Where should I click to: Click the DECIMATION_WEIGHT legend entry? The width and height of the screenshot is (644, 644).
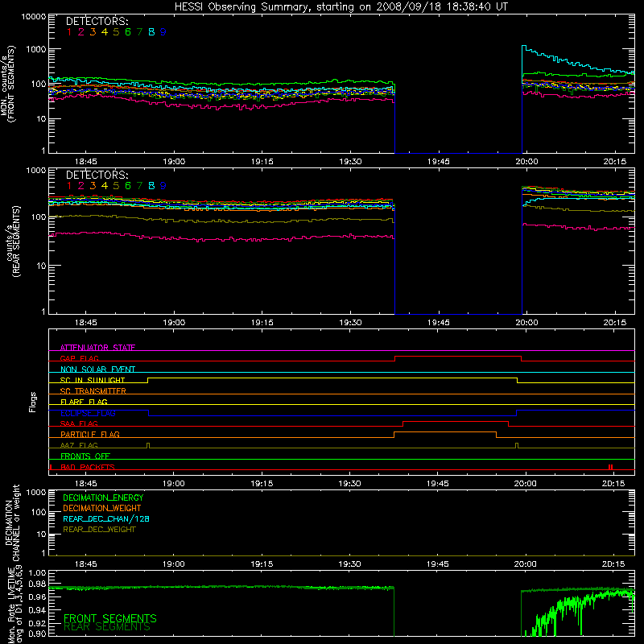[102, 508]
